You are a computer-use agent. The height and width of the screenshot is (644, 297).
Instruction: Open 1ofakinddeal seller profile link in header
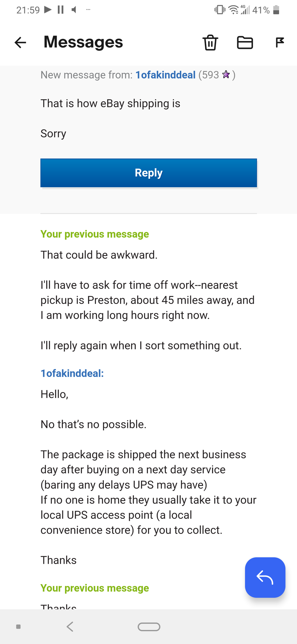[x=166, y=75]
